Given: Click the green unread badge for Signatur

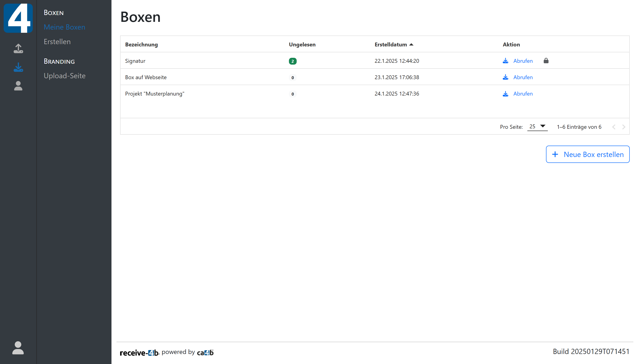Looking at the screenshot, I should click(293, 61).
